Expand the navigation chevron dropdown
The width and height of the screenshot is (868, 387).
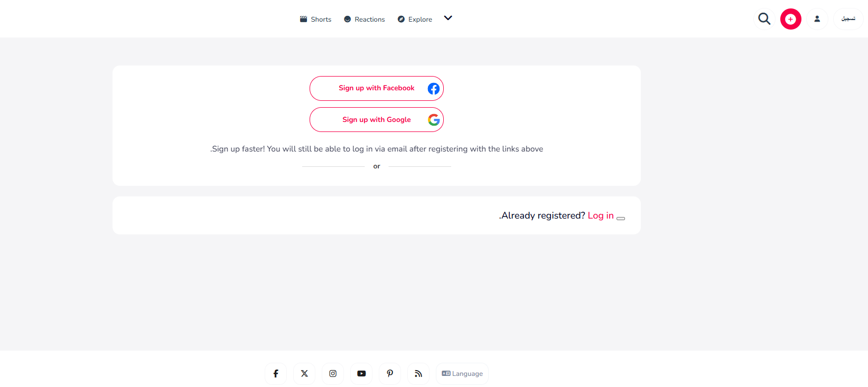click(x=448, y=18)
